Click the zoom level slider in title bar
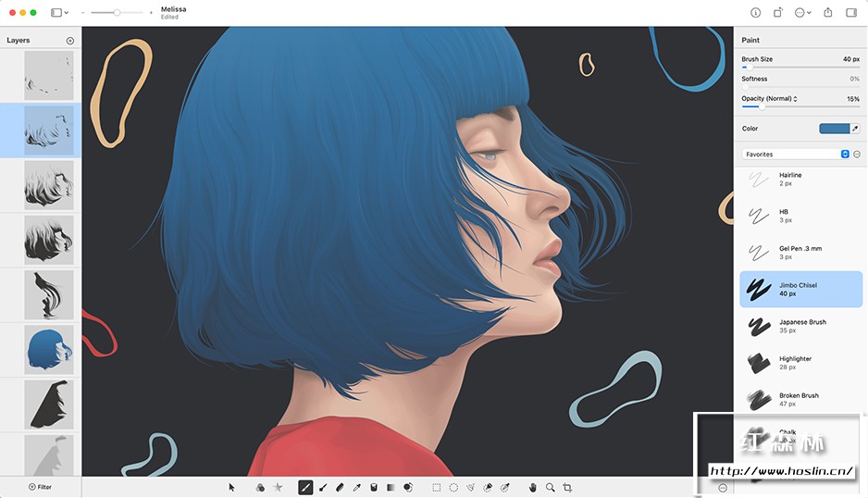 (x=117, y=12)
